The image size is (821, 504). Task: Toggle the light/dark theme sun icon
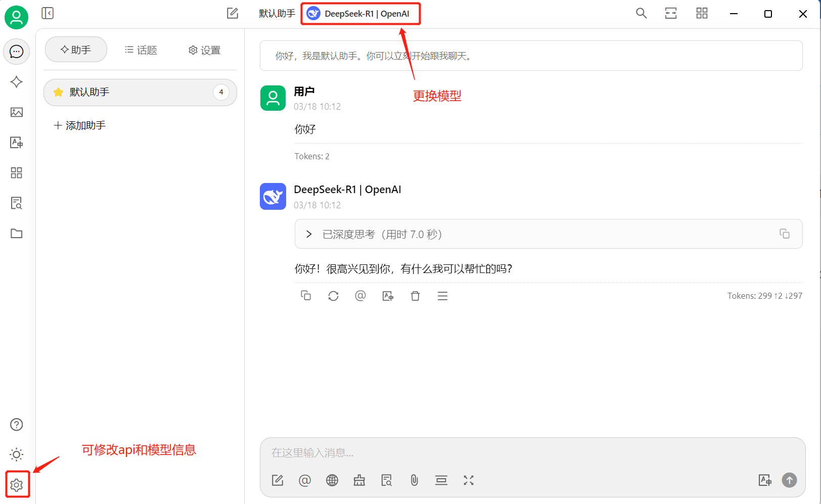pos(17,454)
